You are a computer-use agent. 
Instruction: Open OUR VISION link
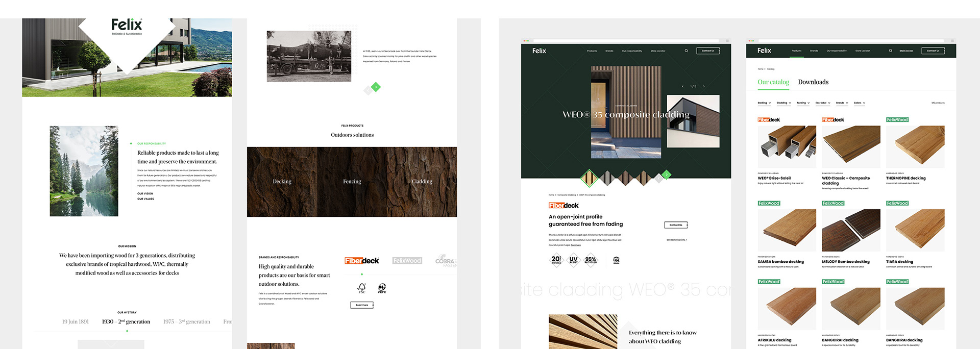[x=145, y=194]
